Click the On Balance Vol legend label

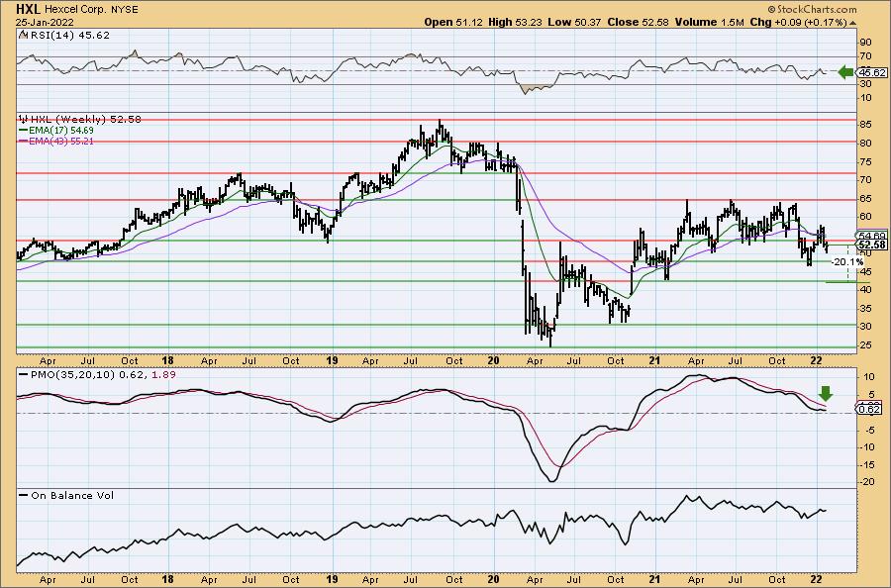point(72,496)
